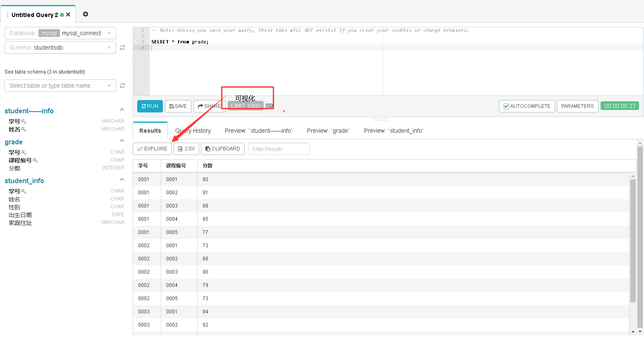The image size is (644, 339).
Task: Click the student_info table name link
Action: point(24,181)
